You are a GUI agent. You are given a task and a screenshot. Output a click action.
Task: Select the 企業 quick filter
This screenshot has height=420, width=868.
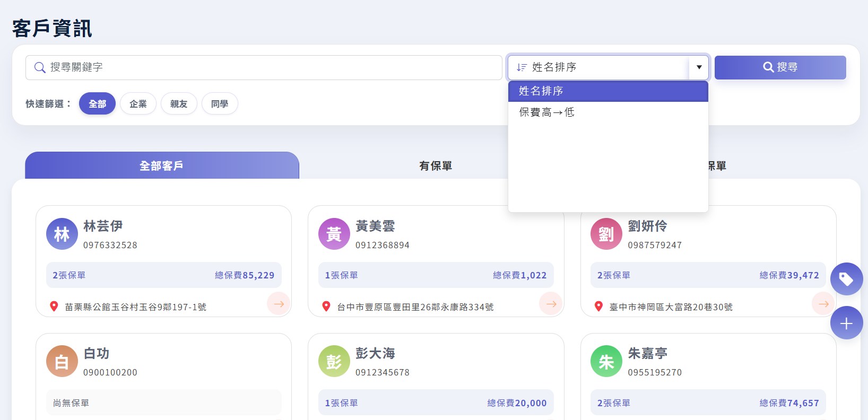(x=138, y=104)
